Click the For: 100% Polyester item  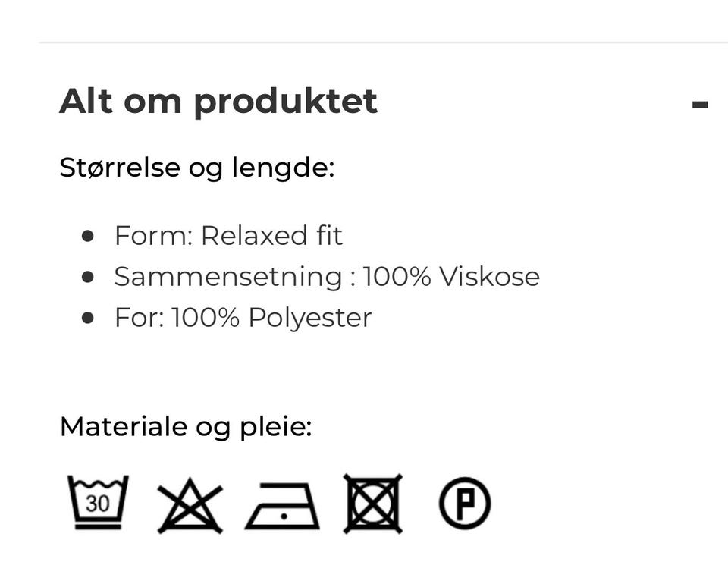point(243,318)
